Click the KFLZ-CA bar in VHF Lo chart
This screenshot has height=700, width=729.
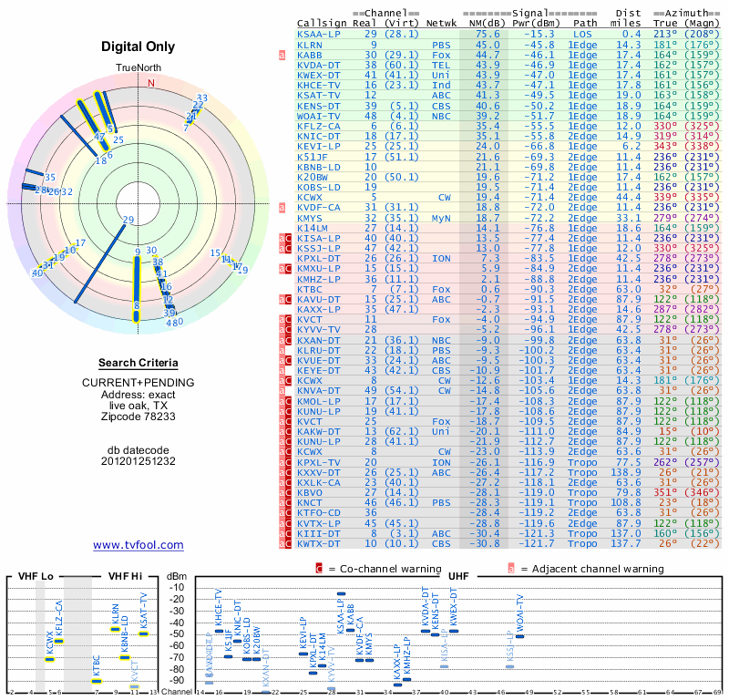(58, 641)
